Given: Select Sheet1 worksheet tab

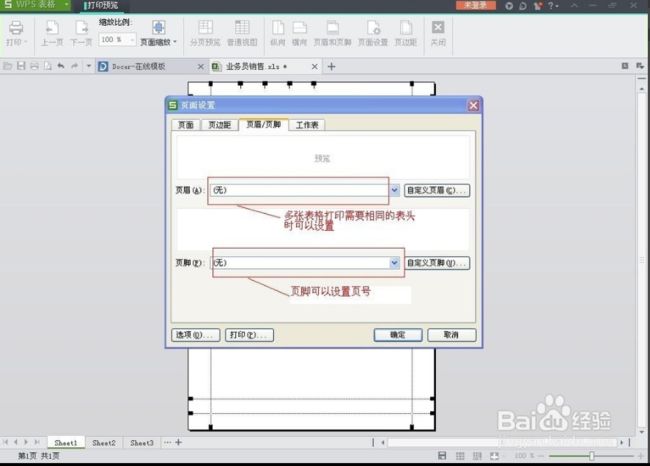Looking at the screenshot, I should point(66,443).
